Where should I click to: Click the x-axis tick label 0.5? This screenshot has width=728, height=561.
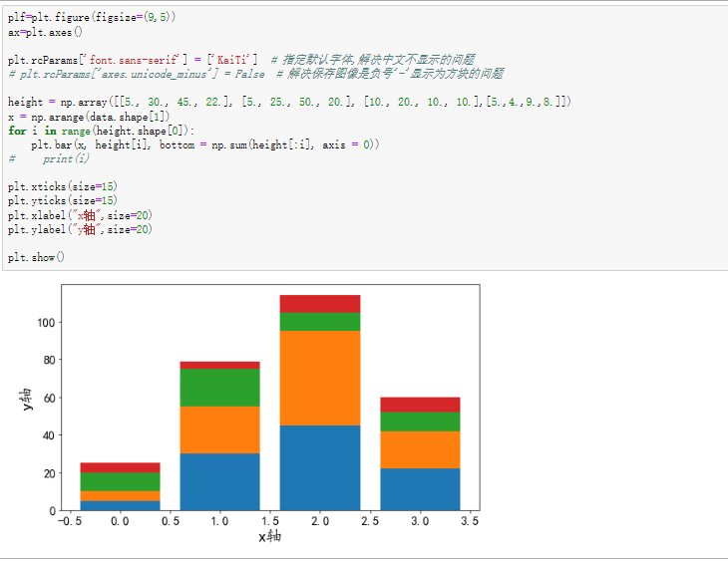pyautogui.click(x=171, y=521)
